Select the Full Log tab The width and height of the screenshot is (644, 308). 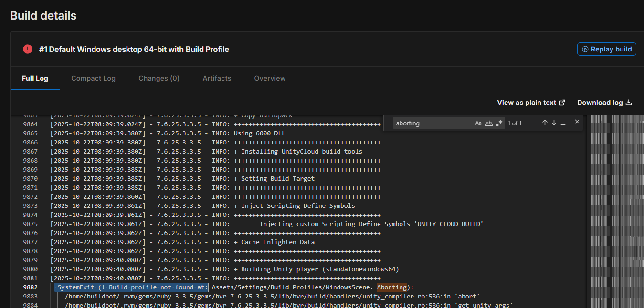pyautogui.click(x=35, y=78)
